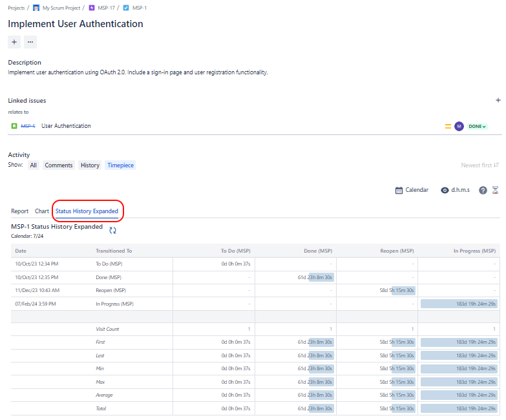Viewport: 506px width, 420px height.
Task: Click the hourglass icon in Timepiece toolbar
Action: tap(496, 190)
